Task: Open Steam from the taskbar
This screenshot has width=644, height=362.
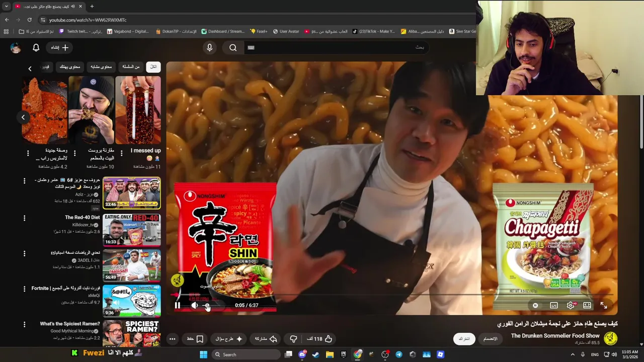Action: (x=316, y=354)
